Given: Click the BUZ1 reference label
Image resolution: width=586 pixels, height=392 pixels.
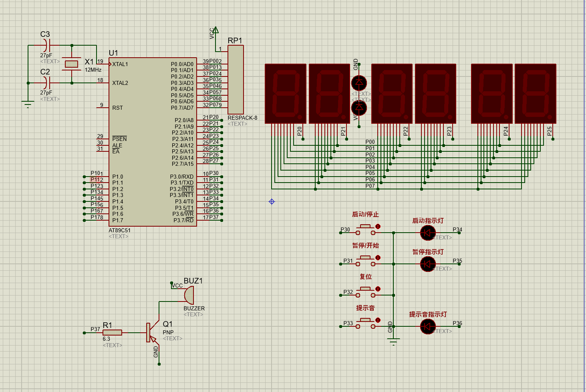Looking at the screenshot, I should tap(193, 281).
